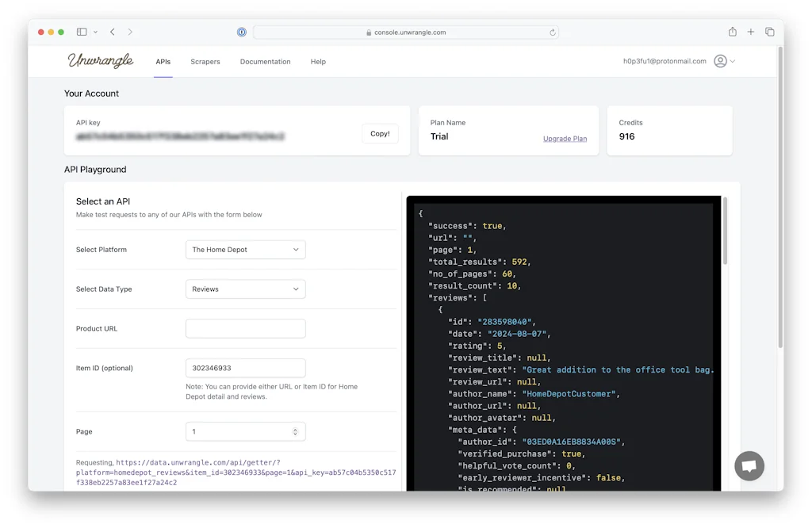Screen dimensions: 812x528
Task: Click the blurred API key value
Action: pyautogui.click(x=180, y=136)
